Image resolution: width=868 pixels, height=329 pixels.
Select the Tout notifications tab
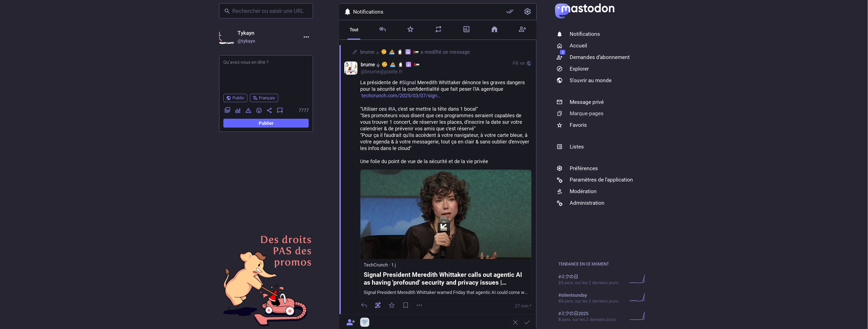pyautogui.click(x=354, y=29)
